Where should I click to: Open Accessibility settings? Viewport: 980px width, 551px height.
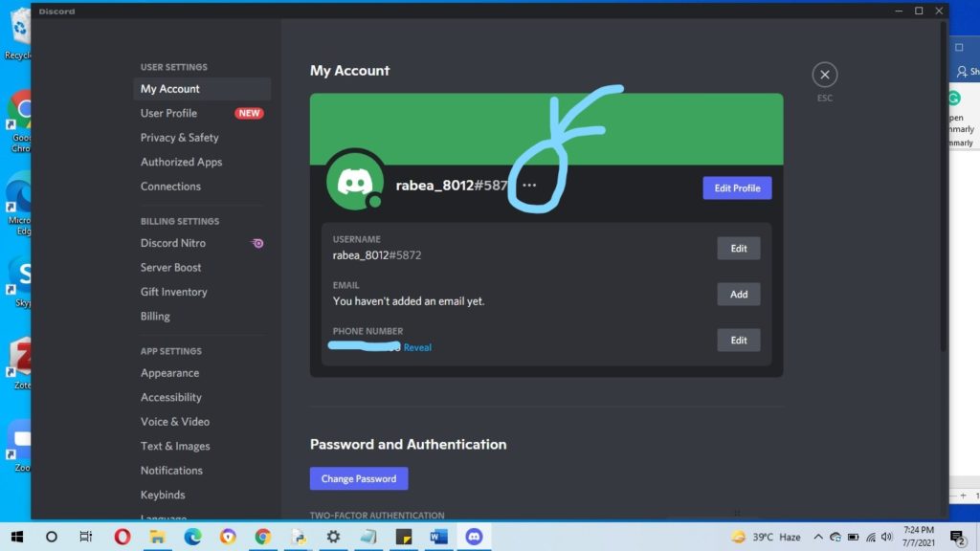pyautogui.click(x=202, y=397)
